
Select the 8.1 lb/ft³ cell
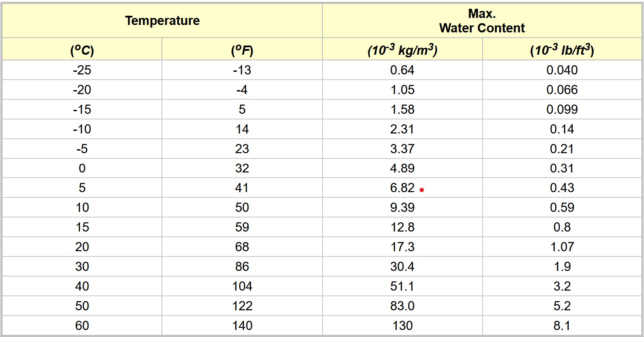(562, 326)
